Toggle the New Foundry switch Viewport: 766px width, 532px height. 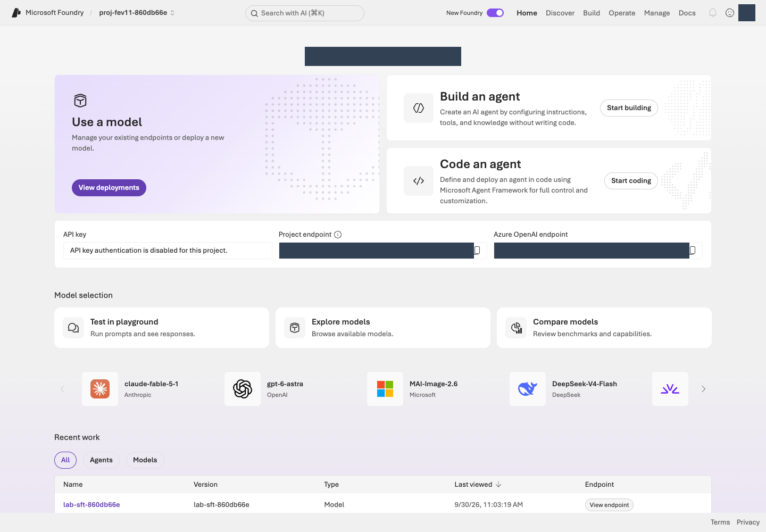pyautogui.click(x=495, y=13)
